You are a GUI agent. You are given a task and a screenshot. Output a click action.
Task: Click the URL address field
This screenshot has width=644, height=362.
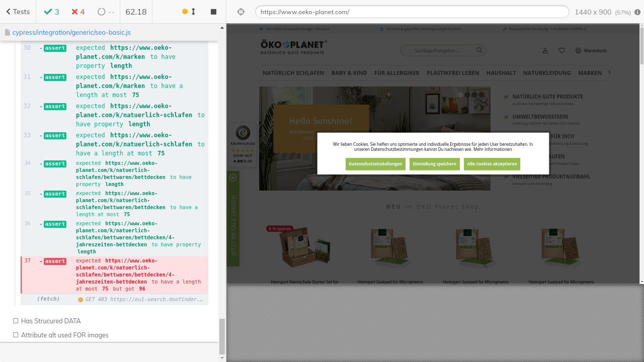pyautogui.click(x=412, y=12)
